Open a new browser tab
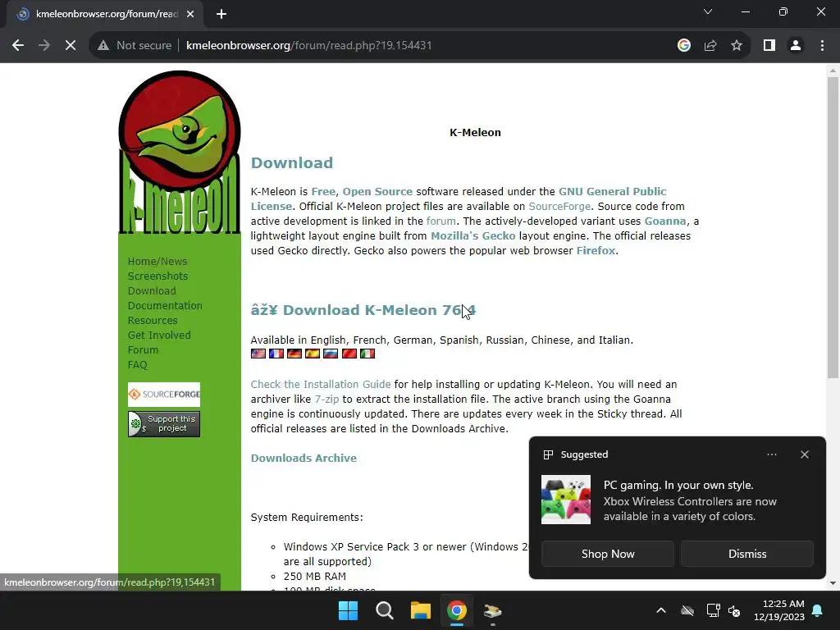This screenshot has width=840, height=630. (x=221, y=14)
